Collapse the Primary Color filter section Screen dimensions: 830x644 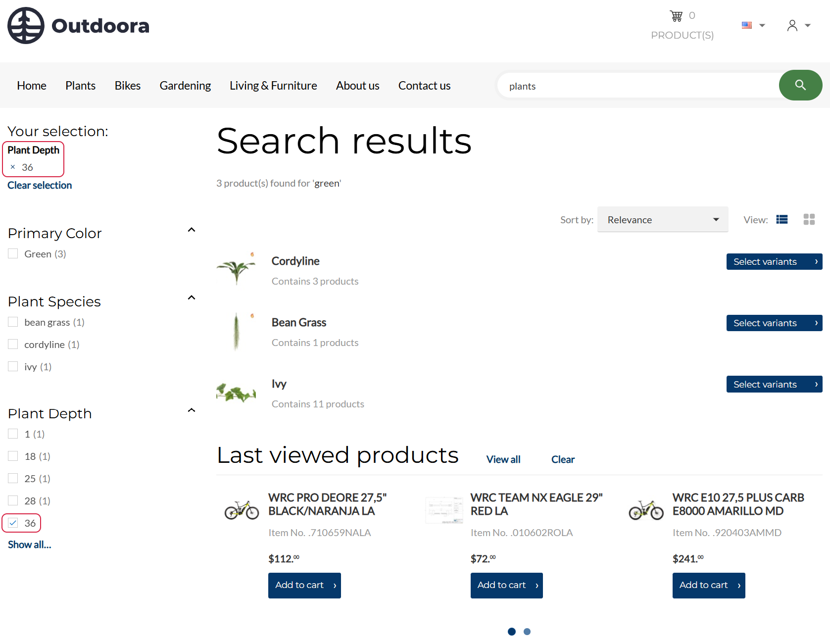pyautogui.click(x=192, y=230)
